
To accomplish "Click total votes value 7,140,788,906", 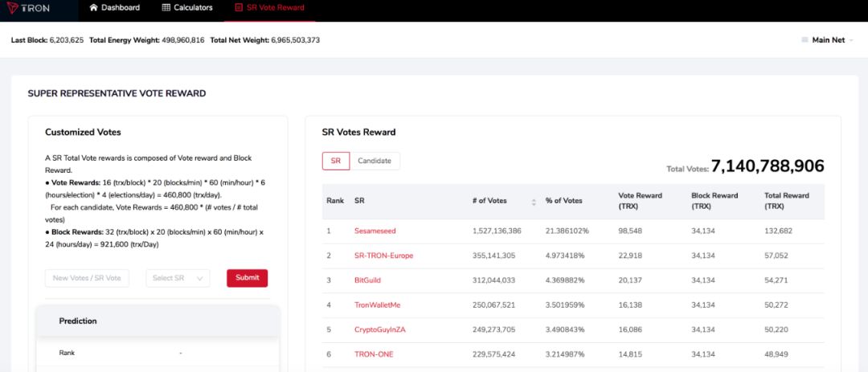I will [x=768, y=166].
